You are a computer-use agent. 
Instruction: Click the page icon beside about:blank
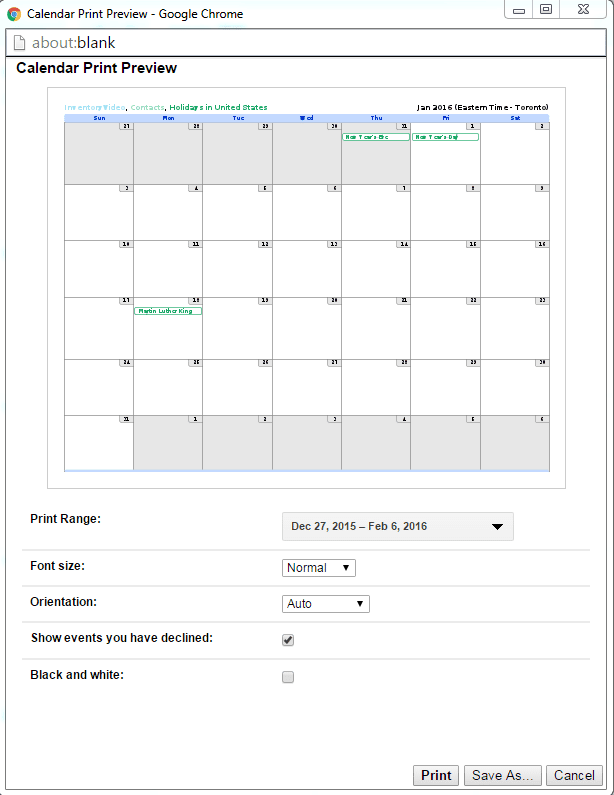coord(19,43)
